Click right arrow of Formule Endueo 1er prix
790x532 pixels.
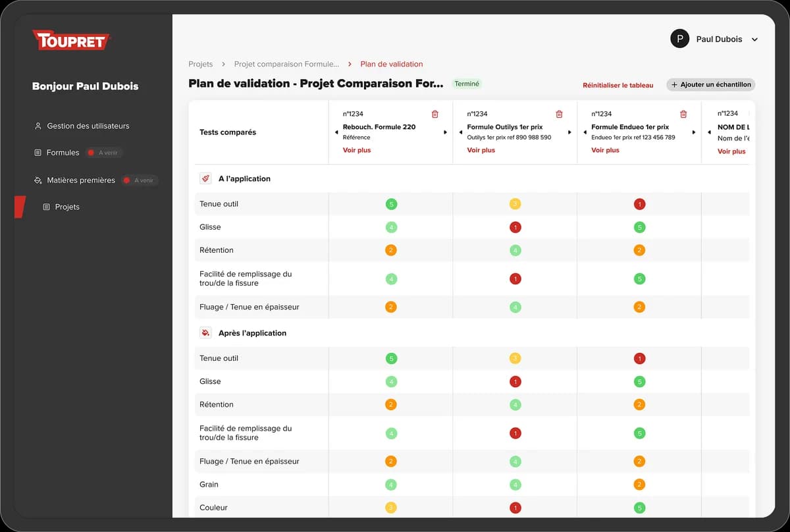coord(694,132)
